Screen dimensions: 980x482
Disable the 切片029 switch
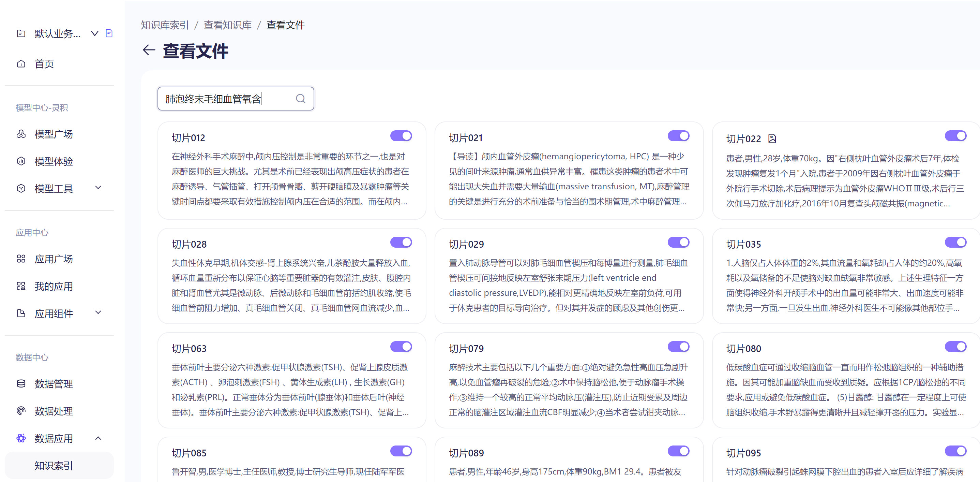678,242
